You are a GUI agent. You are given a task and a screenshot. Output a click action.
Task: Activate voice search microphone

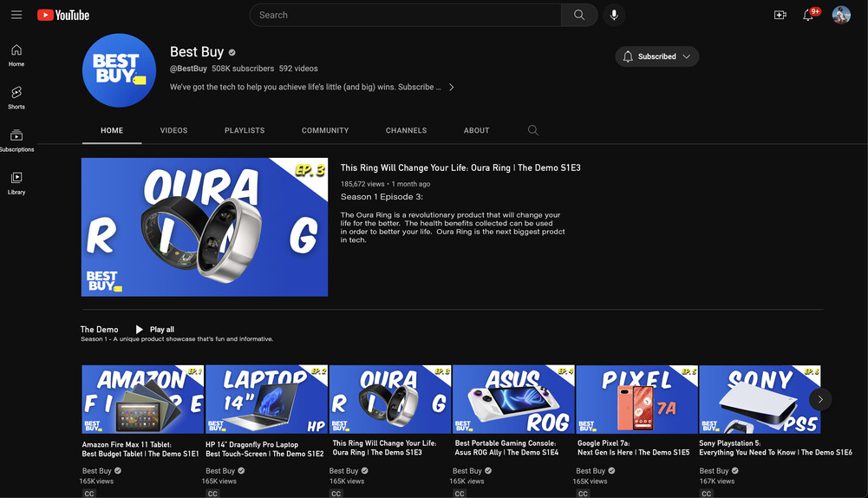[614, 15]
